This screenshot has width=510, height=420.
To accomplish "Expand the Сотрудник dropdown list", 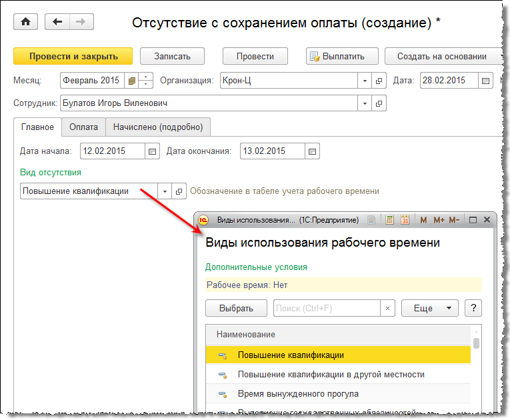I will pos(365,104).
